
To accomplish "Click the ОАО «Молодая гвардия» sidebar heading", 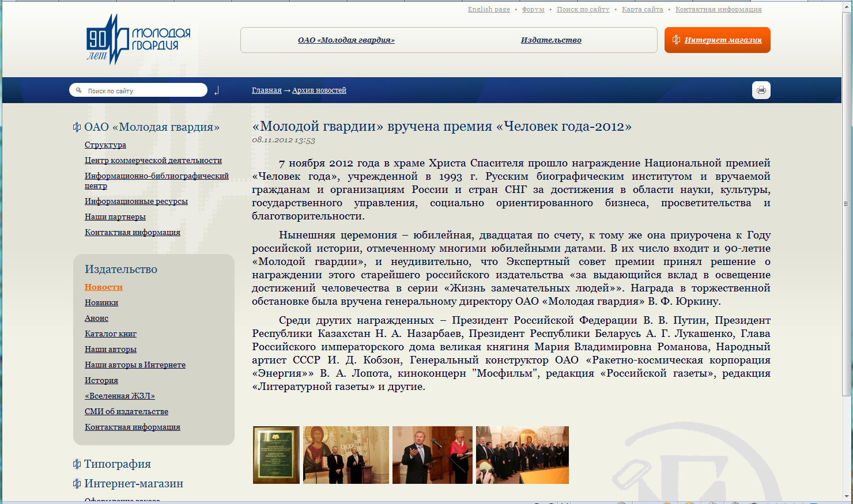I will (x=152, y=127).
